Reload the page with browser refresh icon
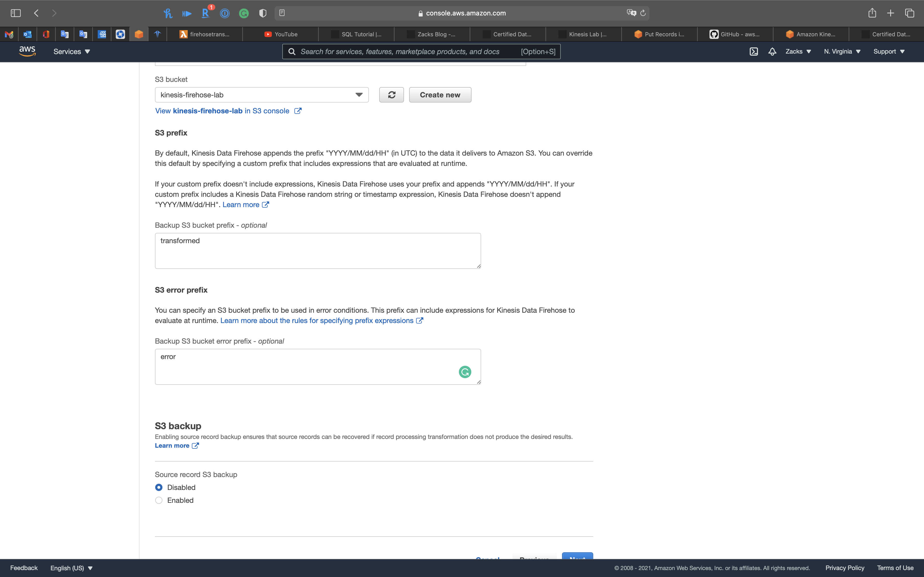Viewport: 924px width, 577px height. 643,13
